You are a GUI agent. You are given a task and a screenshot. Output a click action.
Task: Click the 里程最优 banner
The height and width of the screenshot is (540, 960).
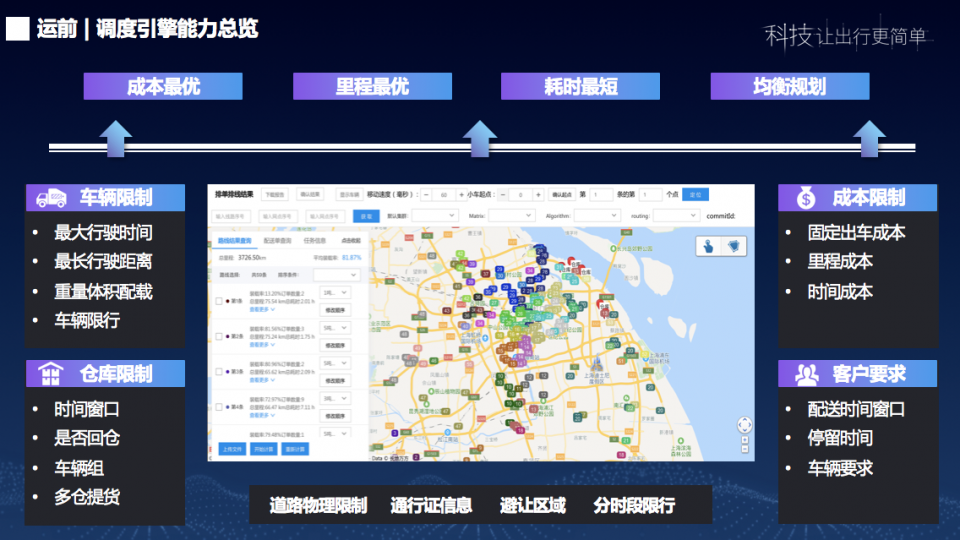pyautogui.click(x=372, y=86)
